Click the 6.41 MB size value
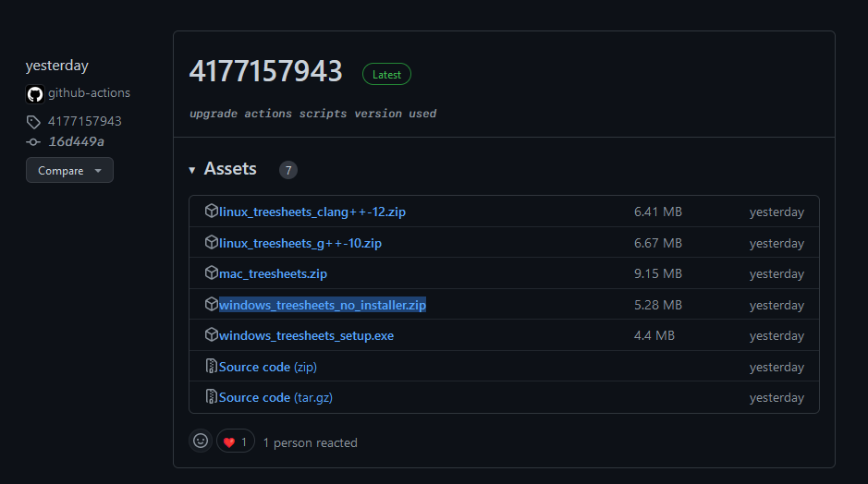This screenshot has height=484, width=868. [658, 212]
